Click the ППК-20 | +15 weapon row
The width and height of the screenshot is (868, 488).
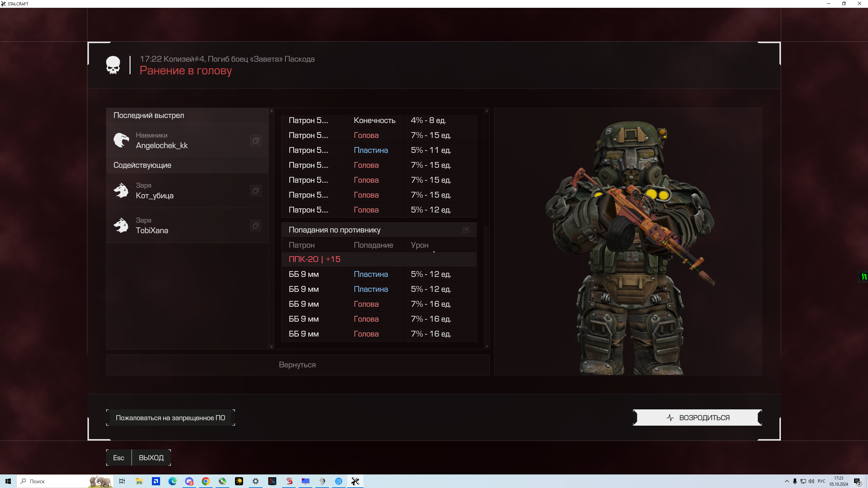click(379, 259)
